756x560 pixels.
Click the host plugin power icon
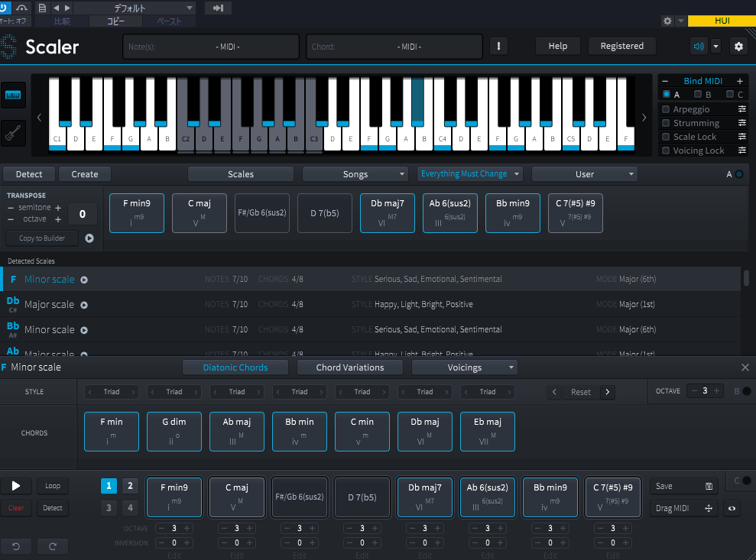point(4,8)
